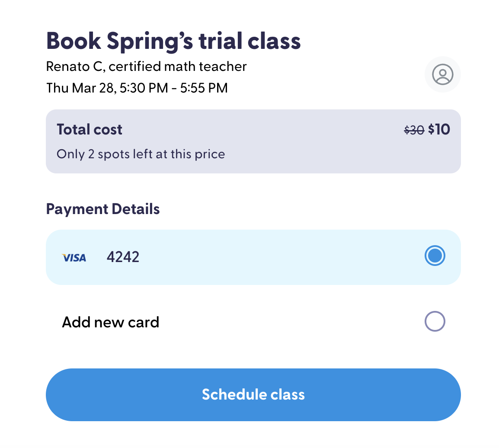Select the highlighted Visa payment row background
This screenshot has width=499, height=448.
[x=253, y=257]
